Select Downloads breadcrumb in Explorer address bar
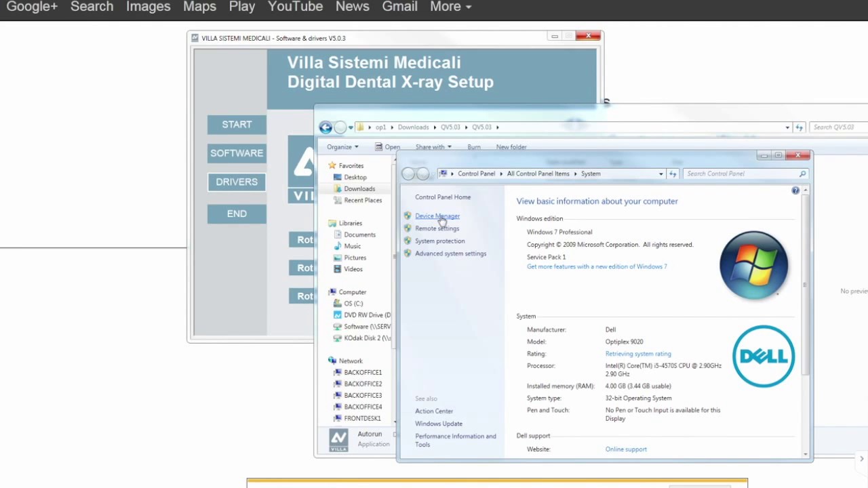The image size is (868, 488). point(413,127)
